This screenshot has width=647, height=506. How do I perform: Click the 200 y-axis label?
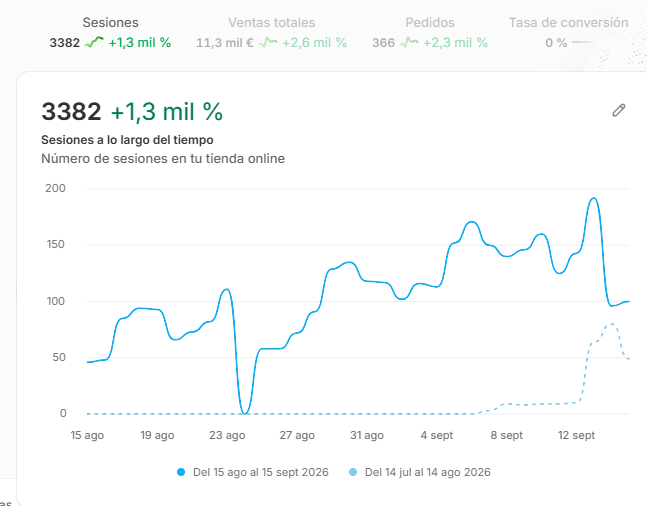[55, 188]
